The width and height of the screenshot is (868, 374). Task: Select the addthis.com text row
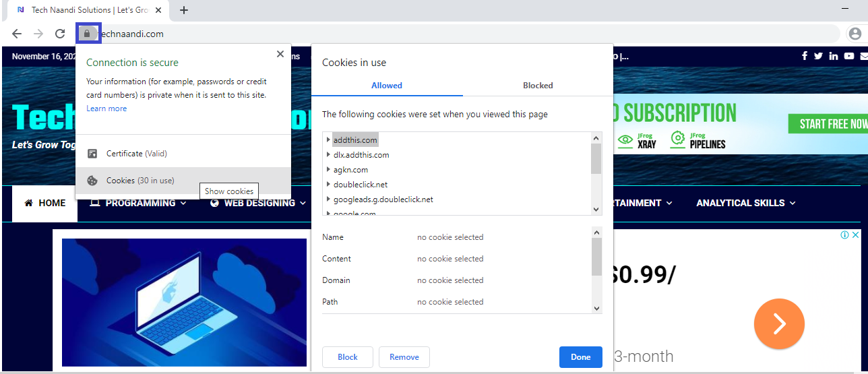click(x=355, y=139)
